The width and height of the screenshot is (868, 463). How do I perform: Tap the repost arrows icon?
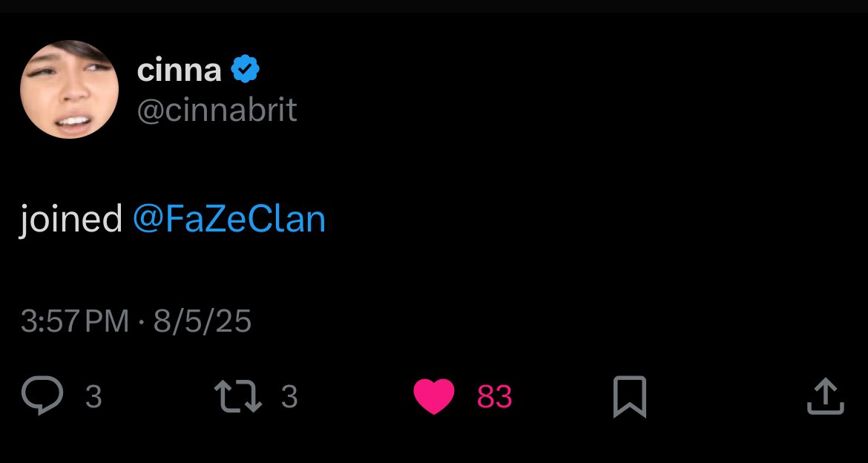coord(238,395)
